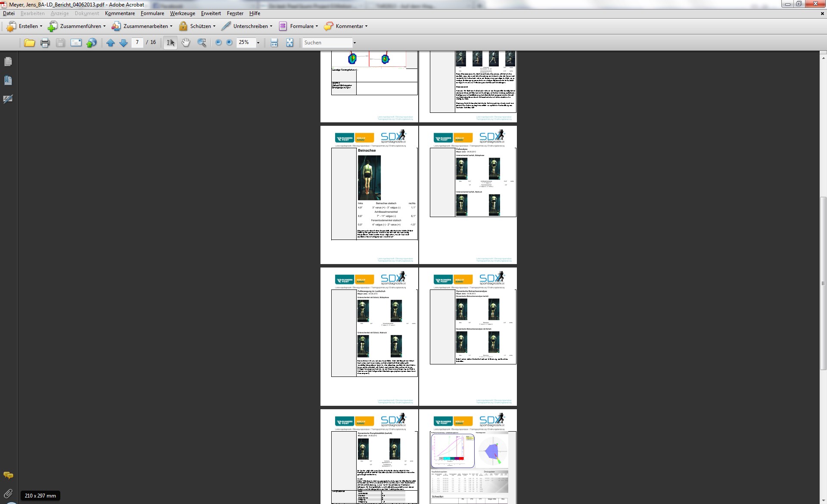Select the Hand pan tool
The width and height of the screenshot is (827, 504).
186,43
